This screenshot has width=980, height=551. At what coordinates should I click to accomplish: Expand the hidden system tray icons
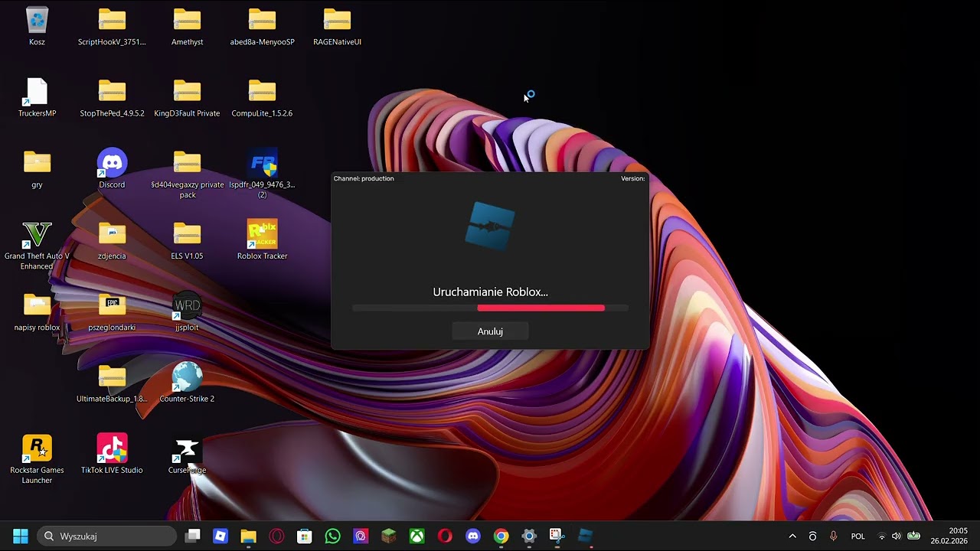[x=792, y=536]
